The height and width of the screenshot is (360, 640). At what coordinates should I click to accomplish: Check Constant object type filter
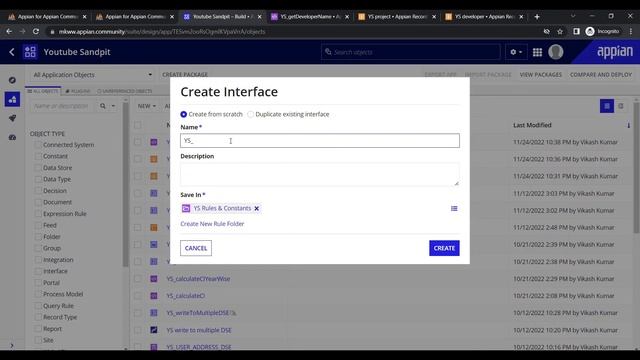pyautogui.click(x=38, y=156)
